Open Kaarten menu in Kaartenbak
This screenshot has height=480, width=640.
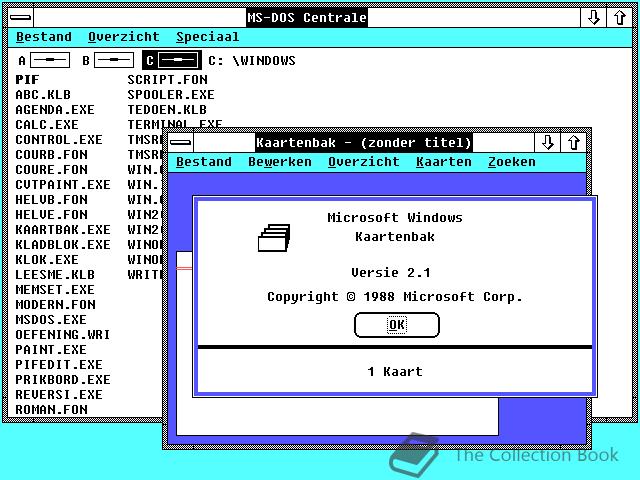pyautogui.click(x=444, y=162)
